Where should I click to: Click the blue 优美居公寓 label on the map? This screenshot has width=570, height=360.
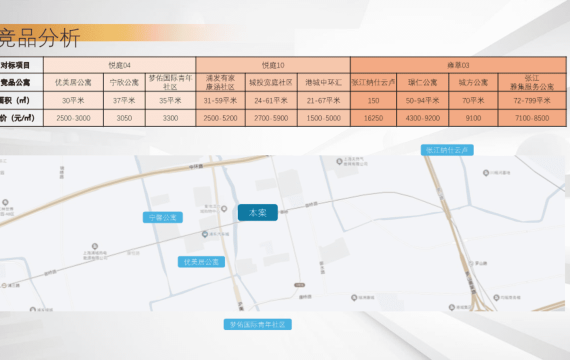201,262
